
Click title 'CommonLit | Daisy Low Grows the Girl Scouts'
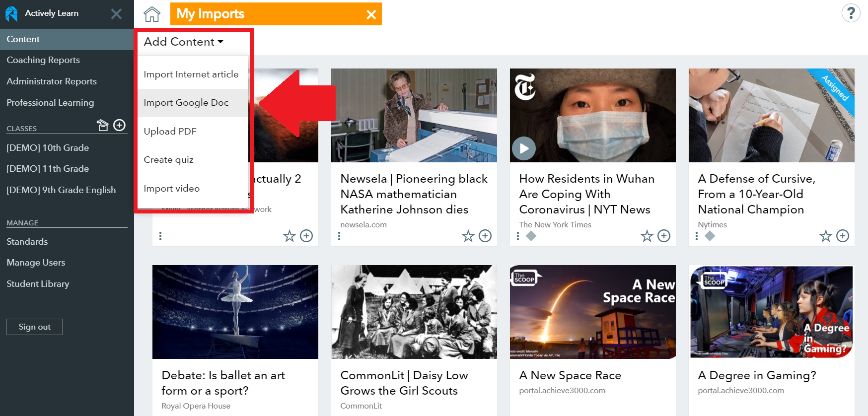click(x=404, y=383)
